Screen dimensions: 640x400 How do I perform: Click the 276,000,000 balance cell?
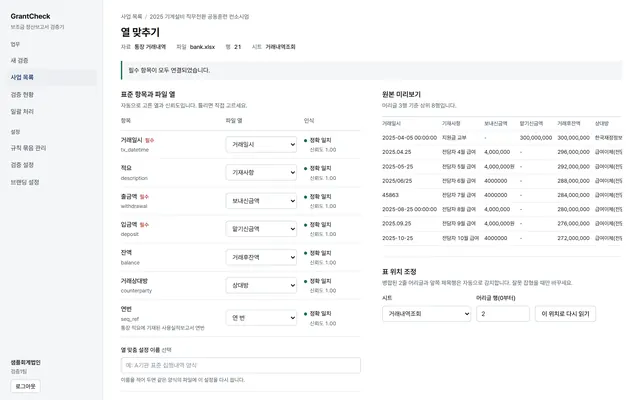coord(573,224)
